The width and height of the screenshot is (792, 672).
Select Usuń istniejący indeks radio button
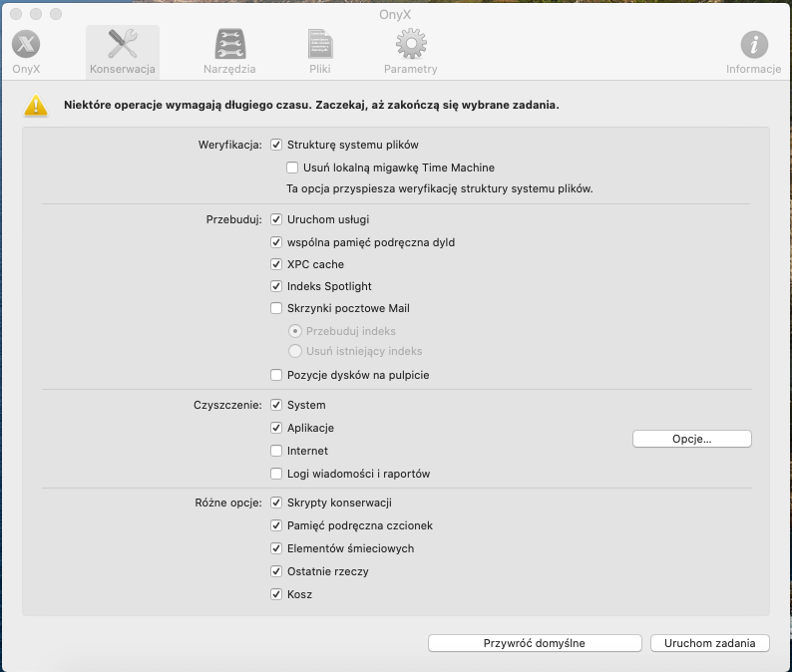pyautogui.click(x=295, y=351)
